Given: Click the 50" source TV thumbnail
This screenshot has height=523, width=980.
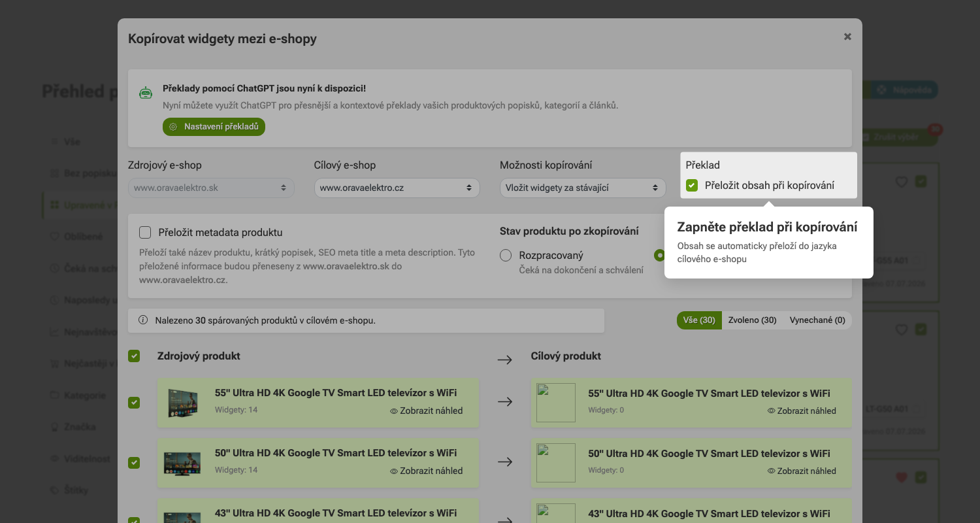Looking at the screenshot, I should (x=182, y=464).
